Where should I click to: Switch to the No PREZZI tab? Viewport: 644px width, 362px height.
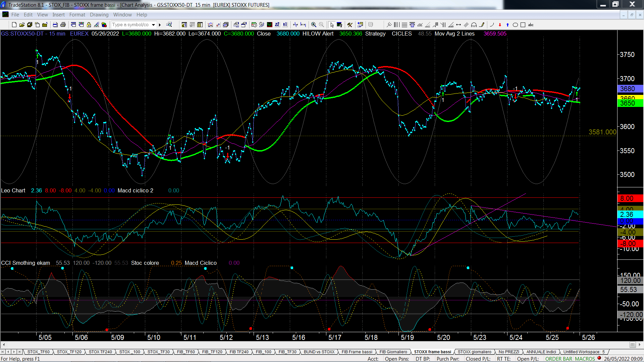point(509,352)
